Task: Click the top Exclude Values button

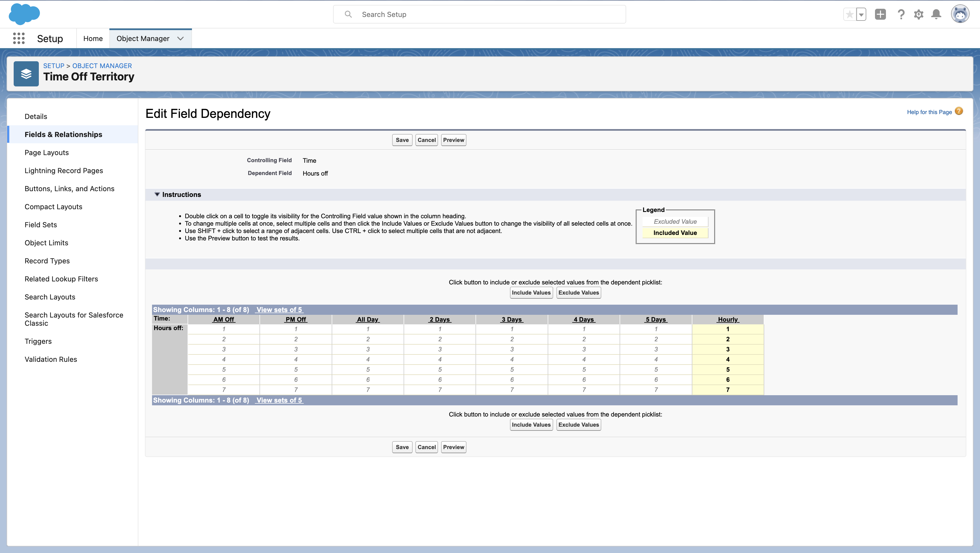Action: (x=578, y=293)
